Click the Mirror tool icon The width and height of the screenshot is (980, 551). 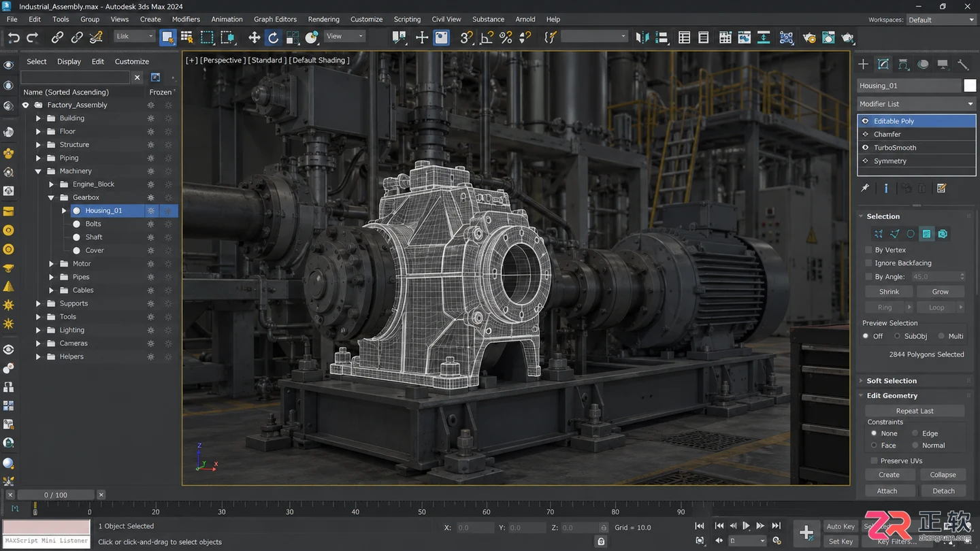pos(642,37)
